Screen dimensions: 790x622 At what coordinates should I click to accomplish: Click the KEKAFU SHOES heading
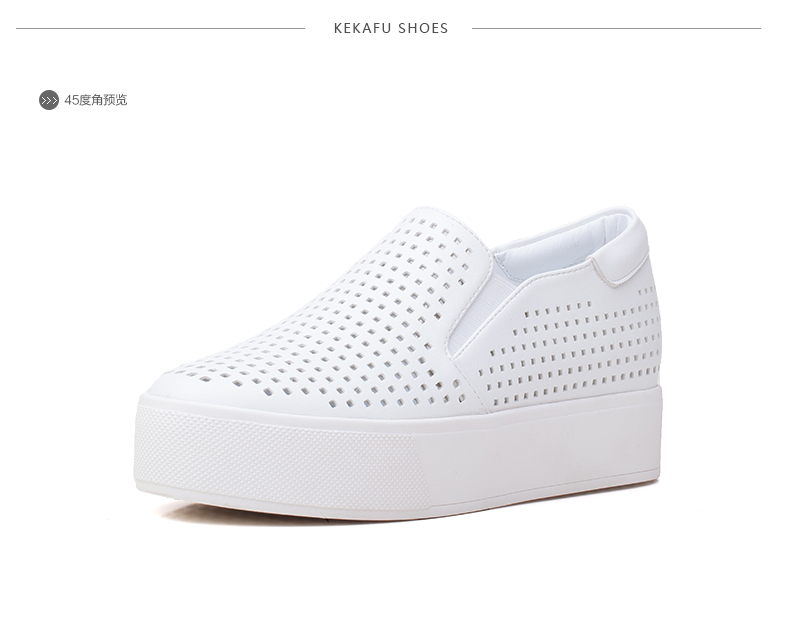(391, 28)
